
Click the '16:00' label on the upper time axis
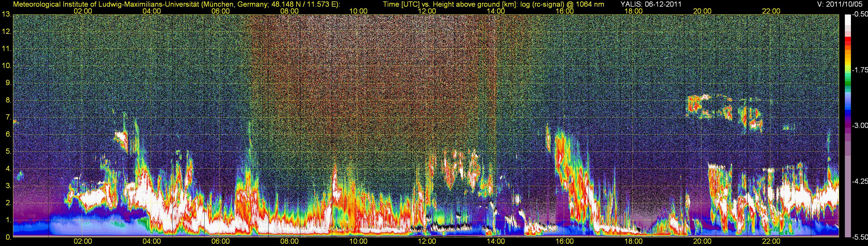(x=565, y=11)
